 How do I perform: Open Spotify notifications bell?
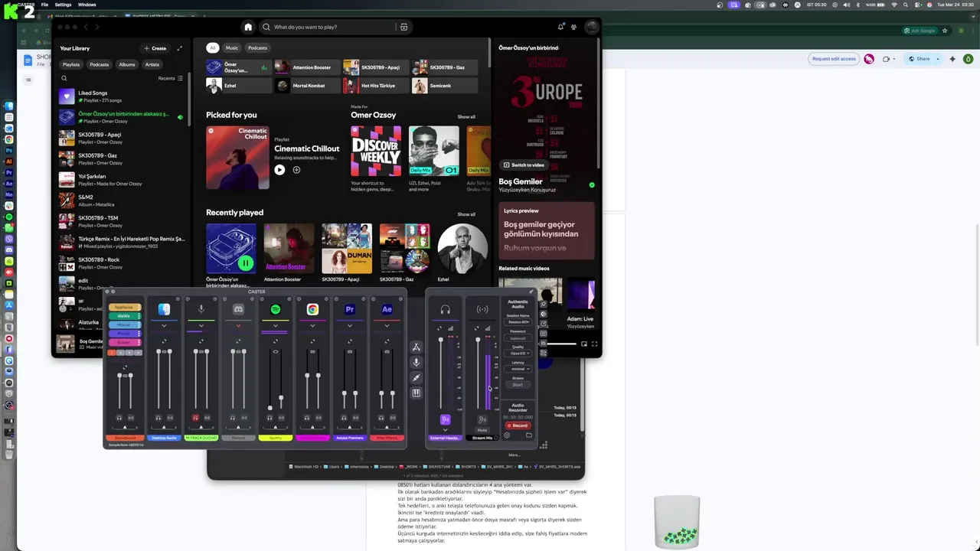point(561,27)
